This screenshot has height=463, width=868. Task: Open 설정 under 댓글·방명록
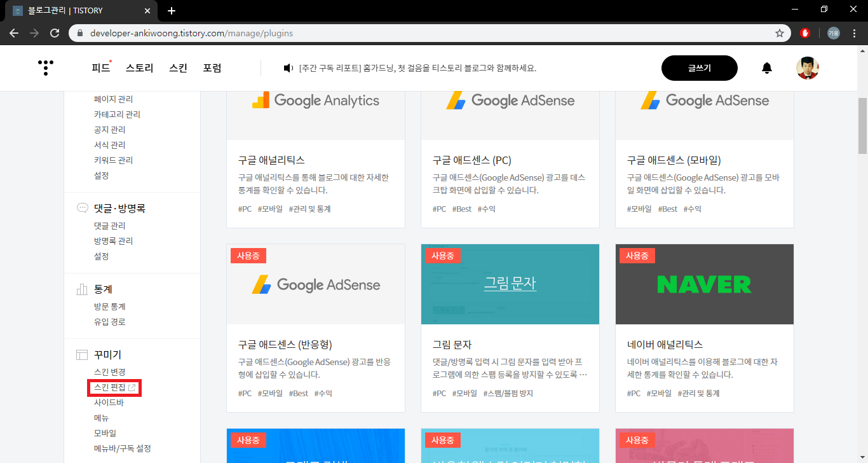click(x=101, y=256)
